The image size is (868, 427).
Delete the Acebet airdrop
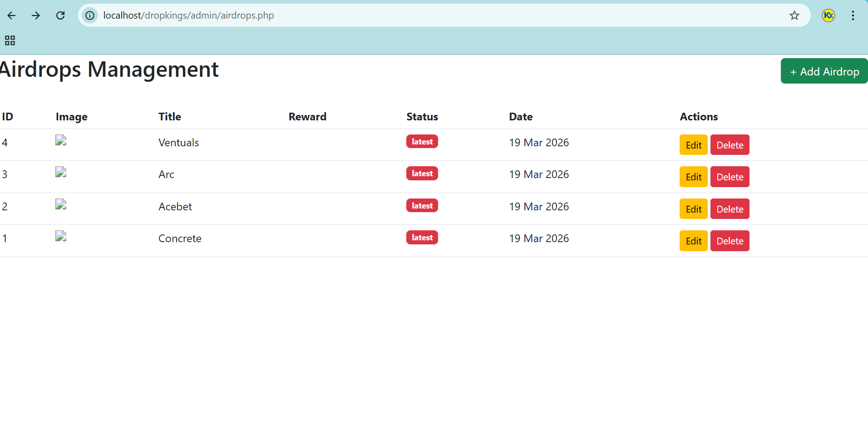(730, 209)
